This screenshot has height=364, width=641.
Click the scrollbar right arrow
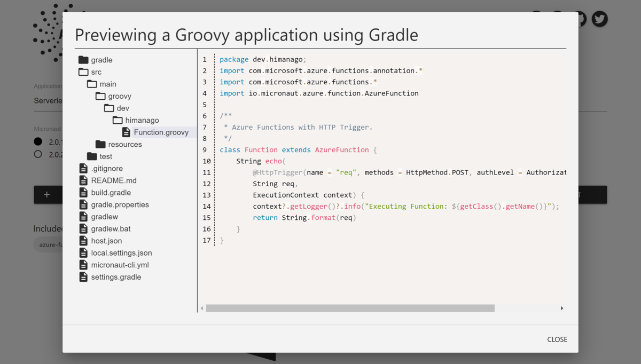pyautogui.click(x=562, y=308)
